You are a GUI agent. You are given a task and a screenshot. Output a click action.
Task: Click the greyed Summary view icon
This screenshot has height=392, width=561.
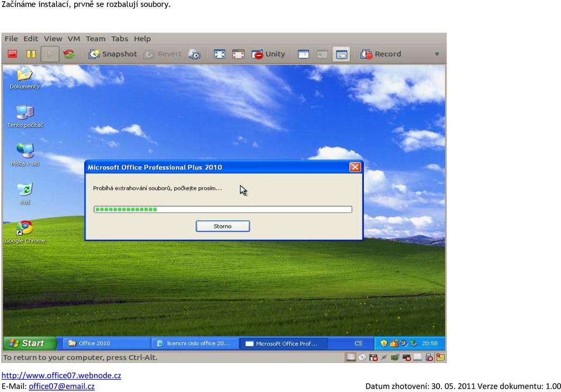(322, 54)
